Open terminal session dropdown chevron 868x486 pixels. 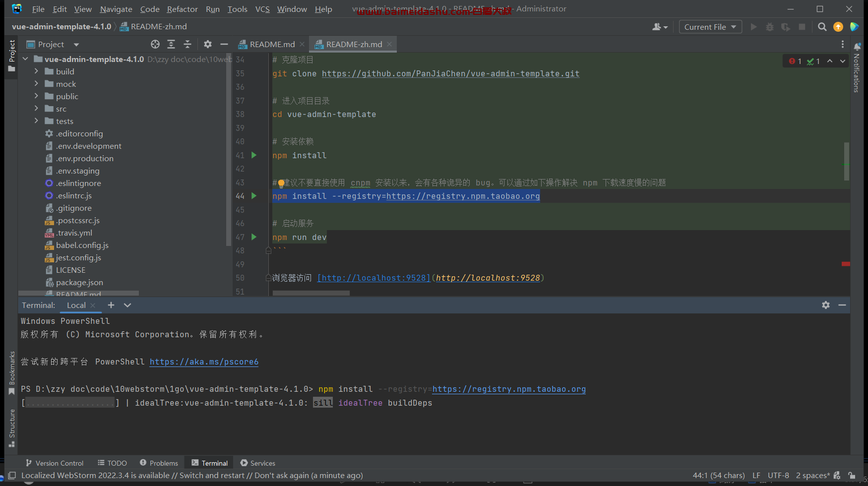[x=127, y=305]
